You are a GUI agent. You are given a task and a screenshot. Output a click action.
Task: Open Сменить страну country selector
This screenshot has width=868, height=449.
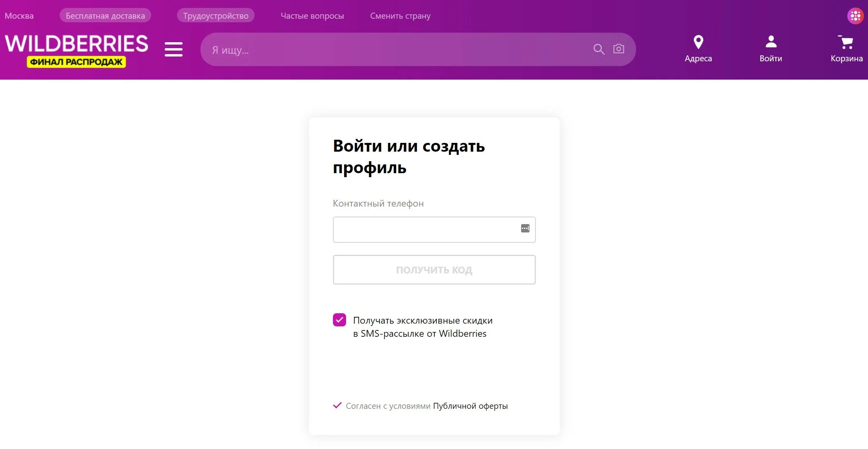(x=400, y=16)
